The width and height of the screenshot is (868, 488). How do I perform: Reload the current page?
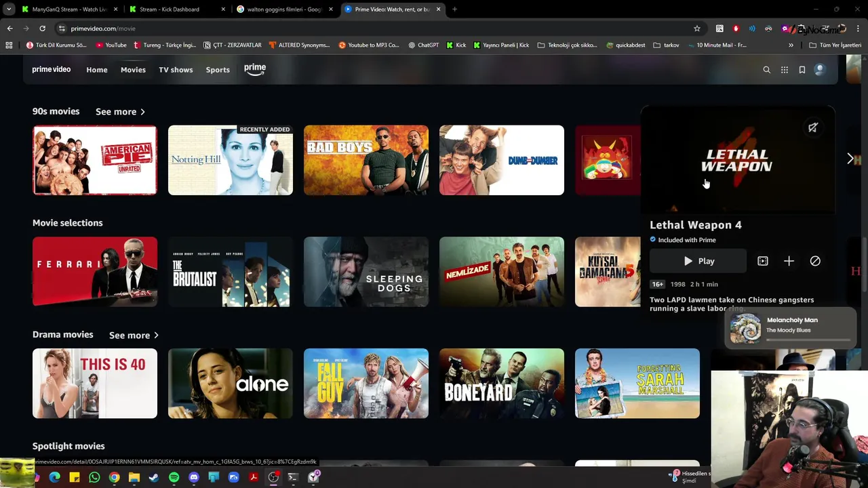click(42, 28)
